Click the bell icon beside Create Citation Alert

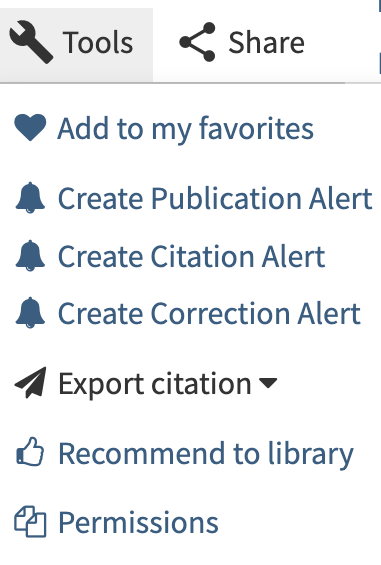pos(30,255)
